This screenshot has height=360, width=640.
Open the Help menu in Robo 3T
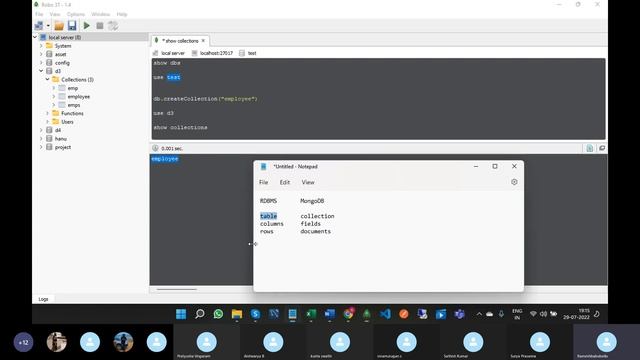tap(122, 14)
